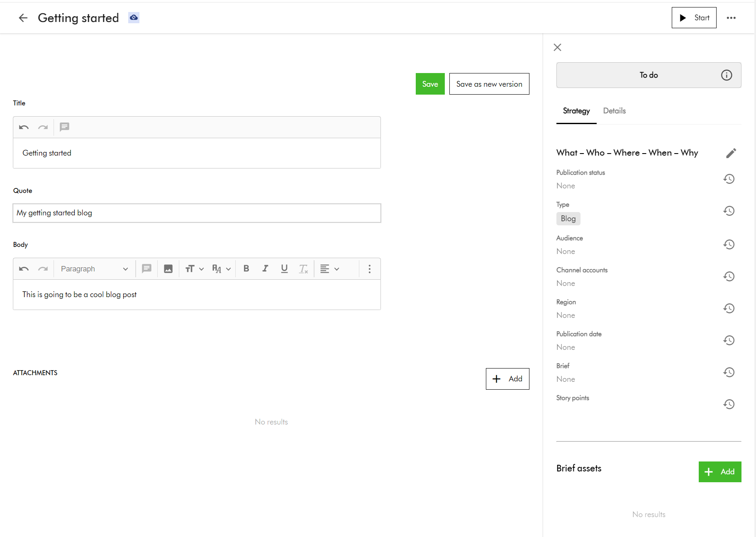756x537 pixels.
Task: Insert an image into the Body editor
Action: point(168,268)
